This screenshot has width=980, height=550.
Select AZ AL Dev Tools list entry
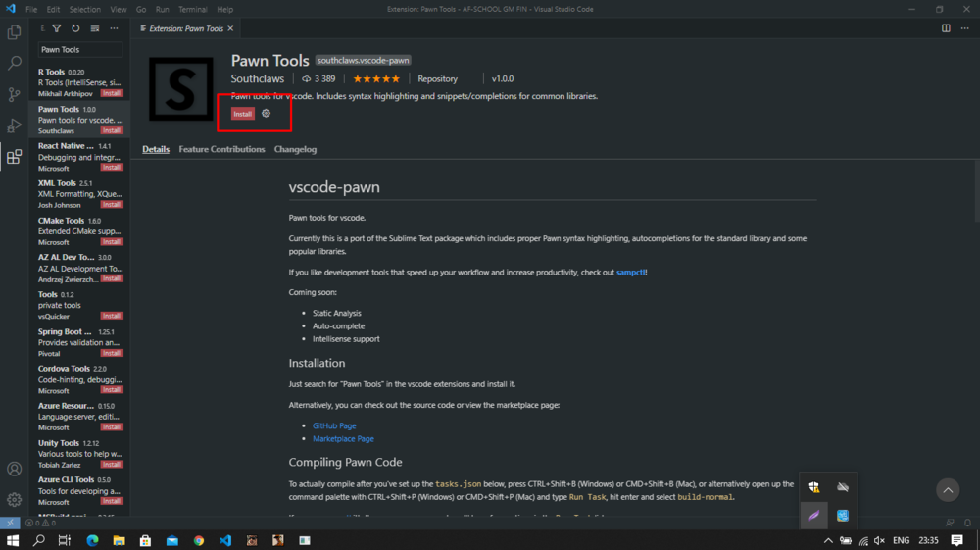79,268
